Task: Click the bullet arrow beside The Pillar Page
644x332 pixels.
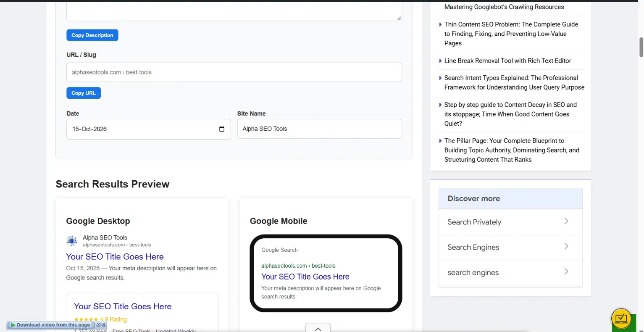Action: point(440,141)
